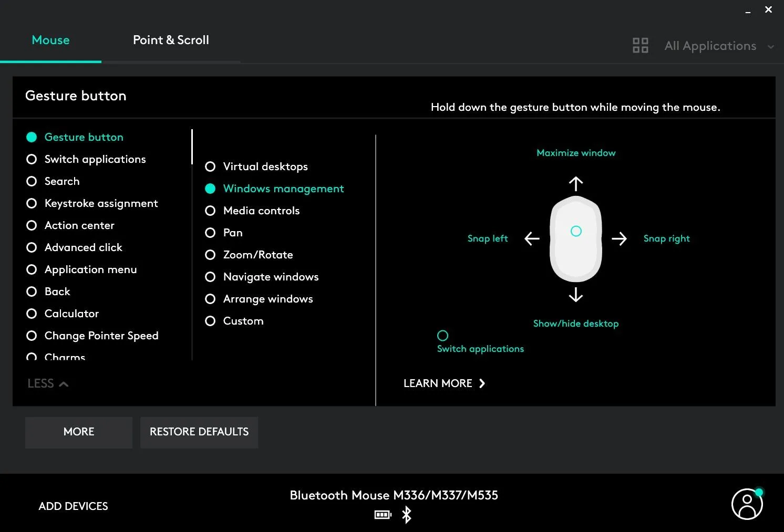Screen dimensions: 784x532
Task: Choose Zoom/Rotate gesture option
Action: pos(210,255)
